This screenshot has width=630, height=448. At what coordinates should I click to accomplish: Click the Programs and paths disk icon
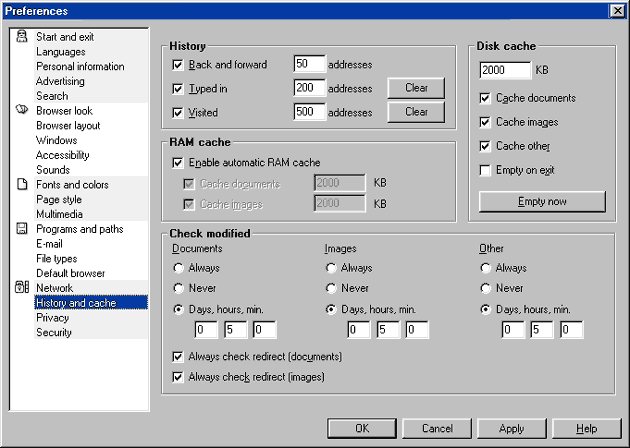(22, 229)
